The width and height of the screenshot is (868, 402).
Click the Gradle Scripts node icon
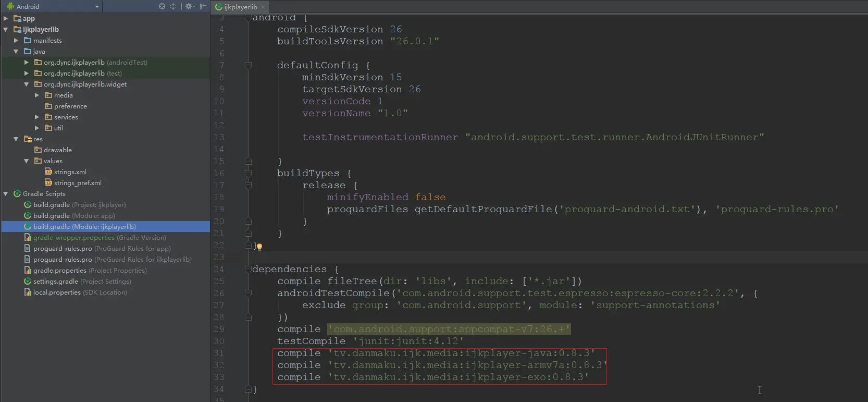pyautogui.click(x=17, y=193)
